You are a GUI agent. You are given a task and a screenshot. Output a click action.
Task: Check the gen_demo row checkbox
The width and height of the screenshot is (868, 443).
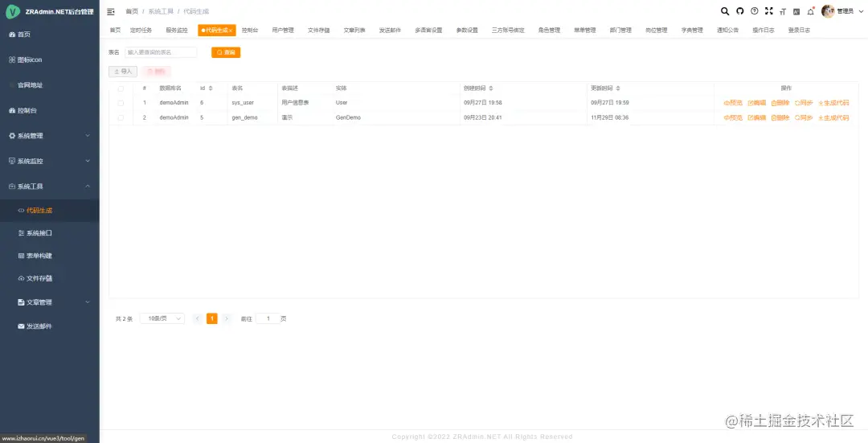point(121,118)
